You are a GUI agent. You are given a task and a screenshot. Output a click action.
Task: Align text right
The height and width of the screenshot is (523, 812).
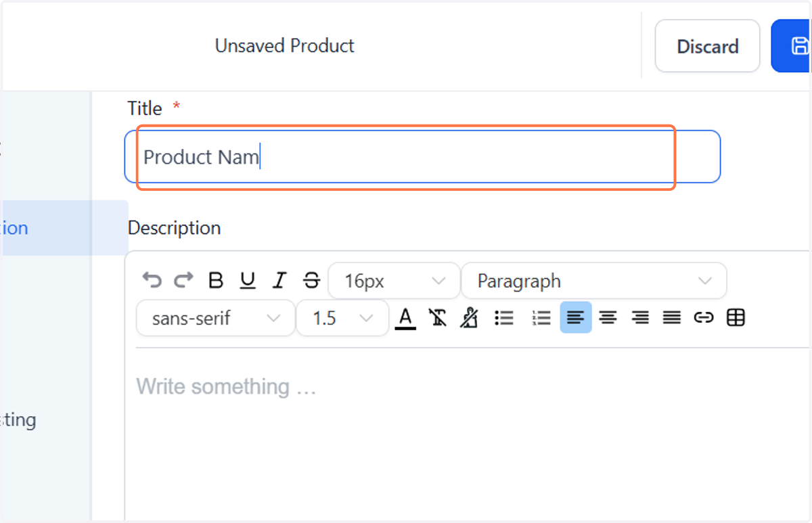640,318
